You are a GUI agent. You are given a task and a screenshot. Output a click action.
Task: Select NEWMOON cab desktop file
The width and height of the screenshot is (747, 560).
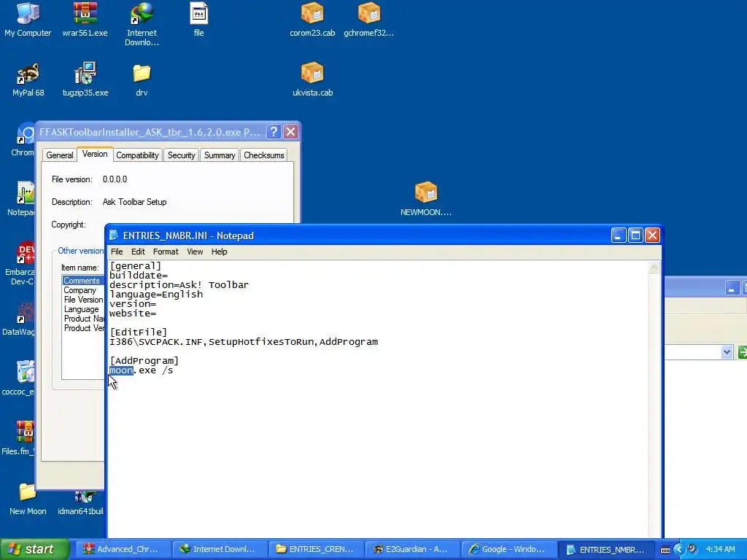coord(426,199)
